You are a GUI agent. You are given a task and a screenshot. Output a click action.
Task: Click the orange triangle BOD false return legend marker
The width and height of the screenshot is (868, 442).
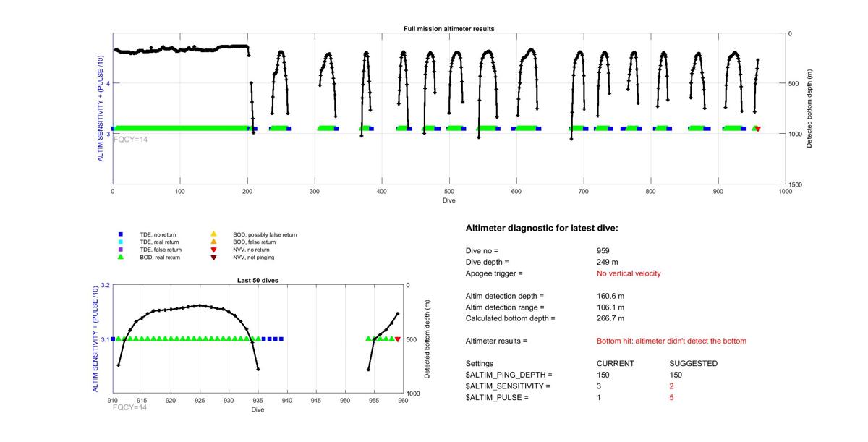[213, 242]
